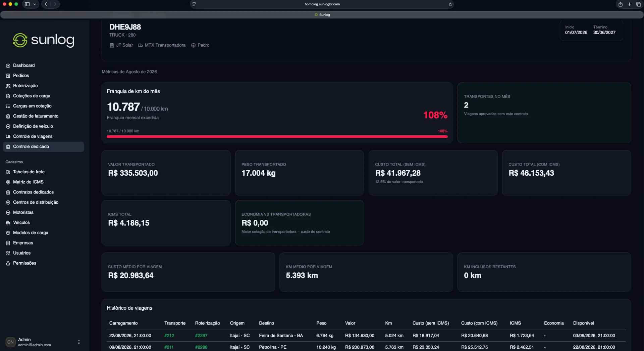
Task: Click the Cargas em cotação list icon
Action: (8, 106)
